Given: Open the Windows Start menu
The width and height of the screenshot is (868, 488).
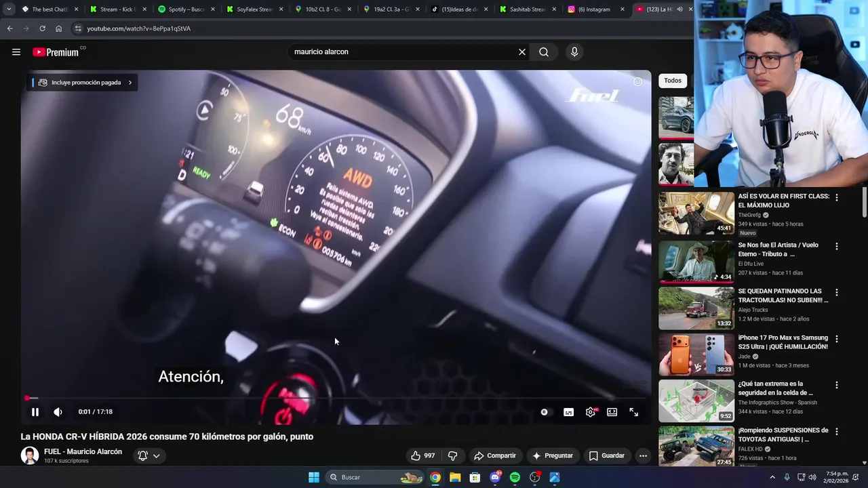Looking at the screenshot, I should (314, 477).
